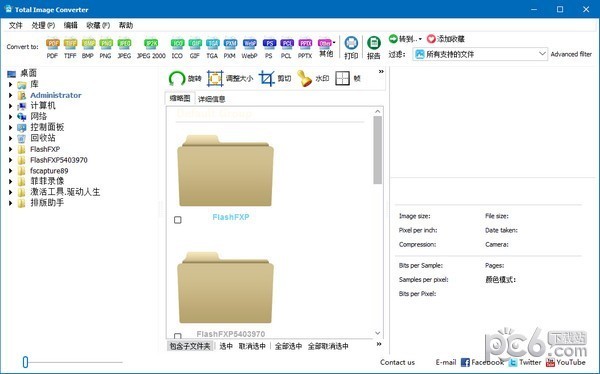Choose PS conversion icon
This screenshot has width=600, height=374.
tap(269, 48)
